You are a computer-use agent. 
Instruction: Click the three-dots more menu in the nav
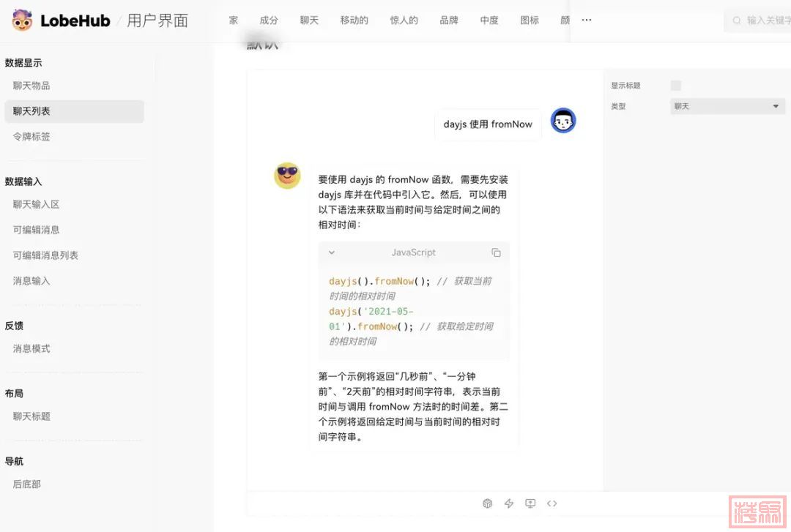coord(586,20)
